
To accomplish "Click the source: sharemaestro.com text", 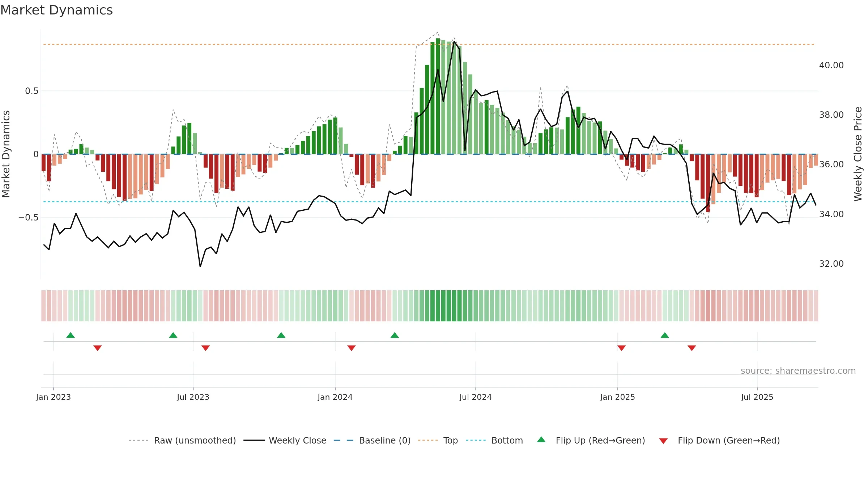I will pyautogui.click(x=798, y=371).
